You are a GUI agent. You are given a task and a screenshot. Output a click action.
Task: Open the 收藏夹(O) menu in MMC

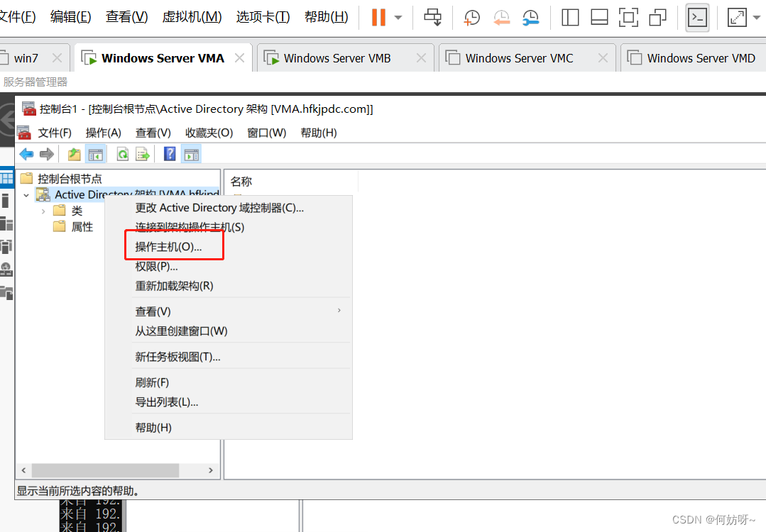click(209, 133)
